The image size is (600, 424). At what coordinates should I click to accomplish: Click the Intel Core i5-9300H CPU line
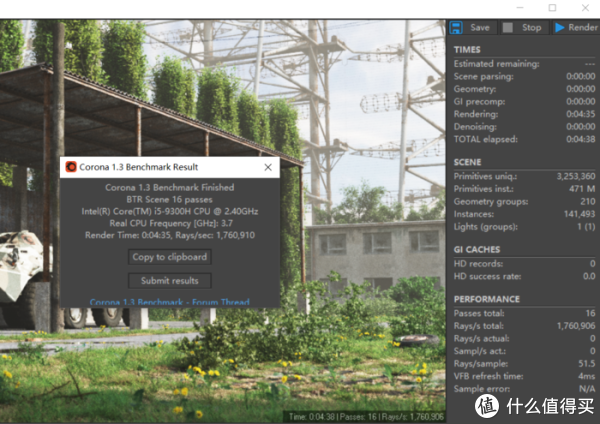coord(170,211)
